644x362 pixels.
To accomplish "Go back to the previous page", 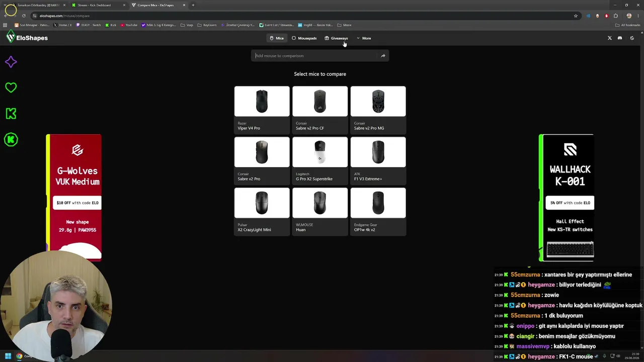I will coord(6,16).
